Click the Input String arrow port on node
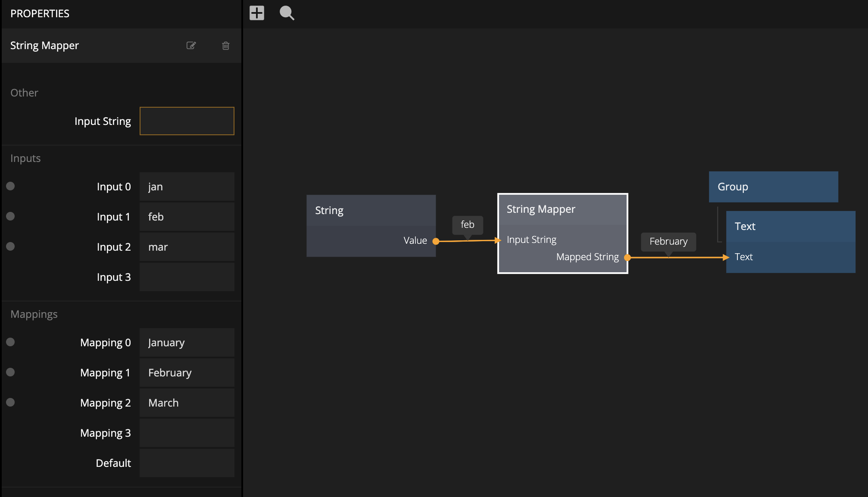 [498, 240]
